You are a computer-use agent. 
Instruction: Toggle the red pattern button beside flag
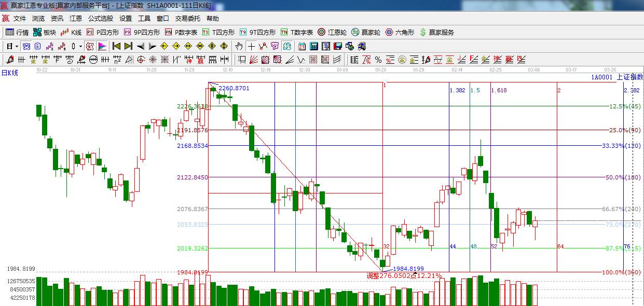click(90, 46)
